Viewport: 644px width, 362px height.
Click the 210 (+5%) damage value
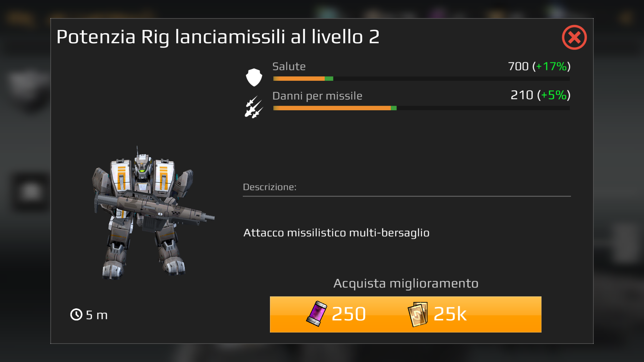540,95
